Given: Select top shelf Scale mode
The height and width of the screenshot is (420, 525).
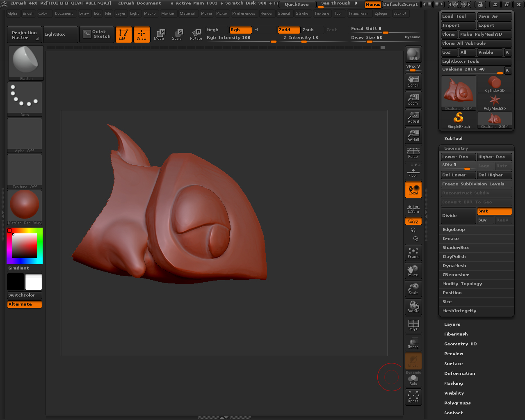Looking at the screenshot, I should [177, 34].
